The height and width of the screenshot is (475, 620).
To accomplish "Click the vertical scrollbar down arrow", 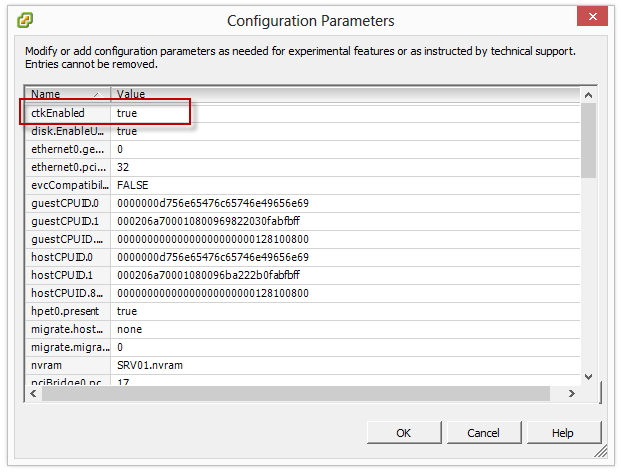I will [x=589, y=376].
